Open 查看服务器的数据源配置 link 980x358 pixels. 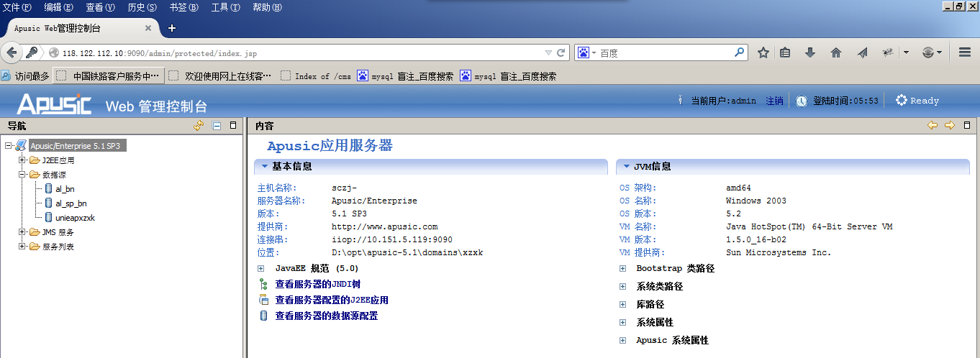click(327, 316)
